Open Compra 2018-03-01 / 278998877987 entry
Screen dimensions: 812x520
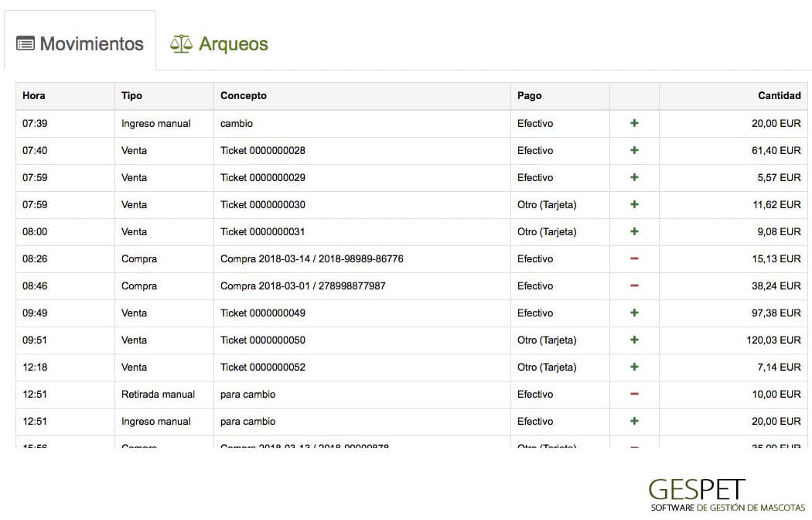point(303,286)
